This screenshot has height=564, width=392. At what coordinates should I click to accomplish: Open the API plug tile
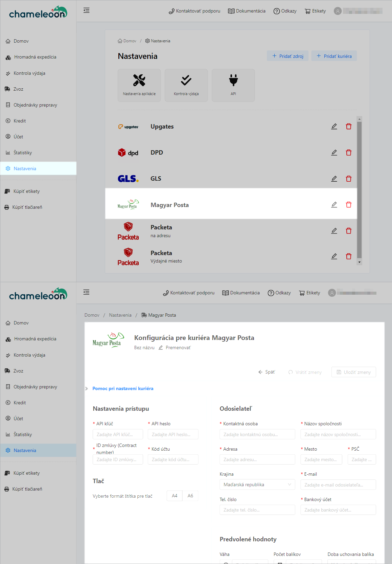tap(233, 85)
